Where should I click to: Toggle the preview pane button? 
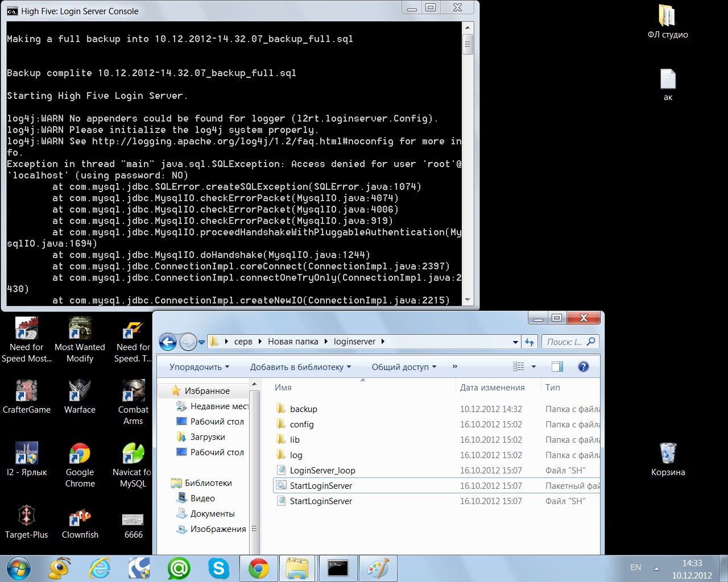click(x=557, y=367)
